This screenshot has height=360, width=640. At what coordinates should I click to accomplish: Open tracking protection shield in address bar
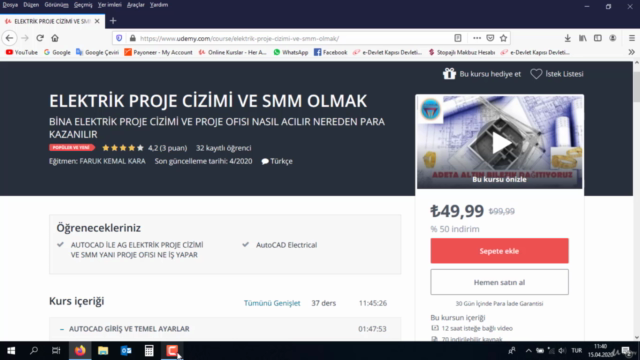(x=119, y=38)
